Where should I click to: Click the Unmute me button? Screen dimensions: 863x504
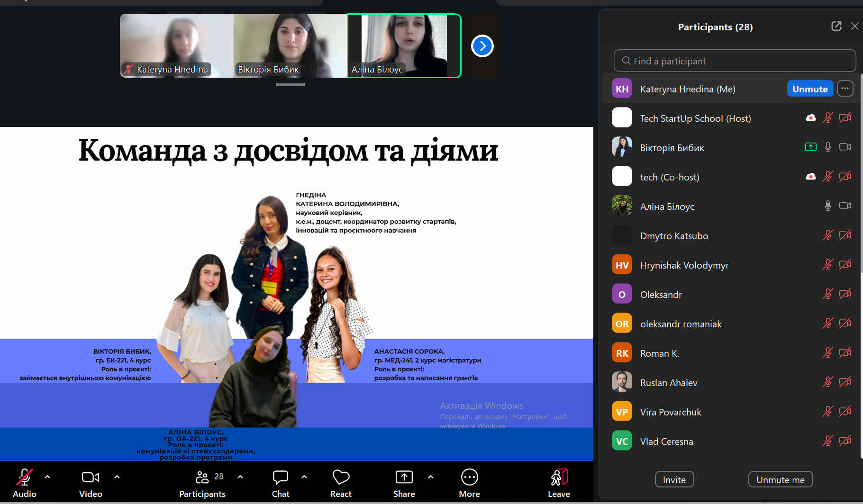click(780, 479)
